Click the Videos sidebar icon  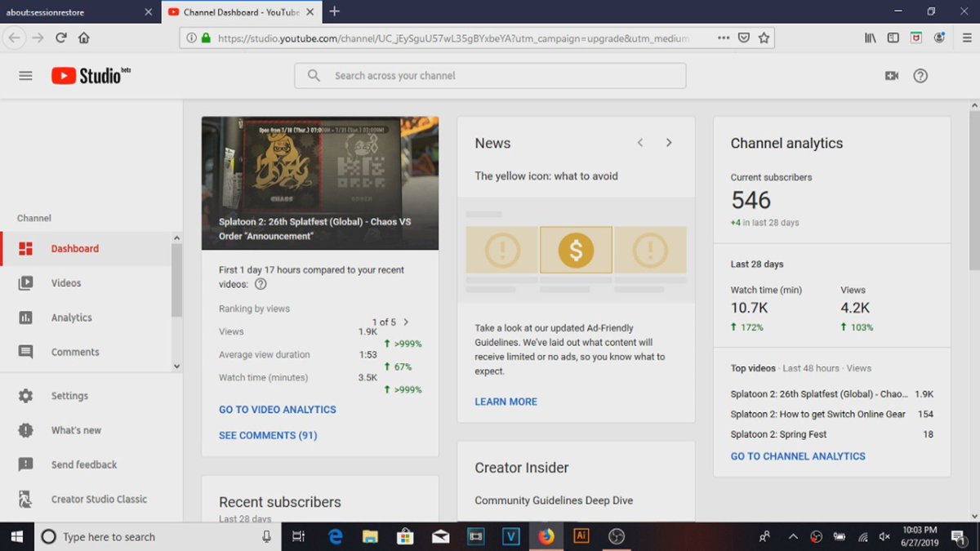click(25, 283)
